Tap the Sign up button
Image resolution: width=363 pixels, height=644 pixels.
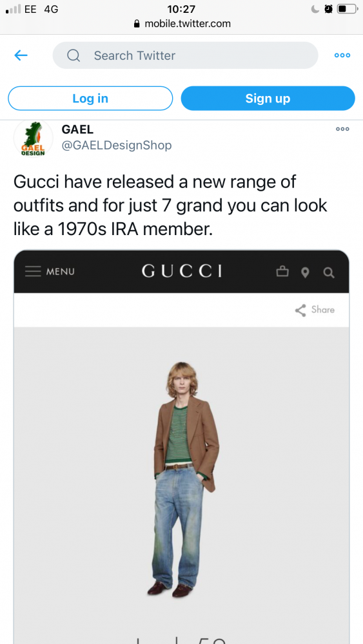coord(268,99)
